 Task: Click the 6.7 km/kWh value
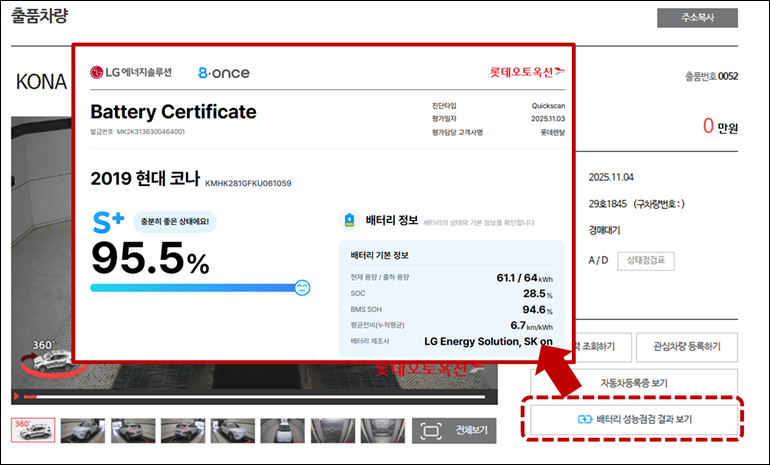tap(531, 326)
